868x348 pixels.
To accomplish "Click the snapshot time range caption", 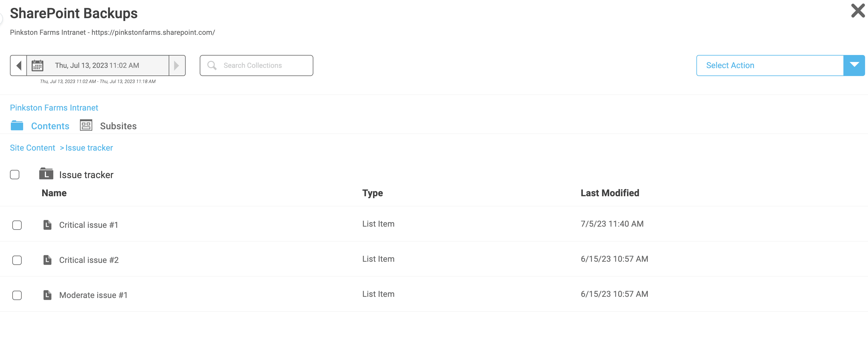I will pyautogui.click(x=98, y=82).
